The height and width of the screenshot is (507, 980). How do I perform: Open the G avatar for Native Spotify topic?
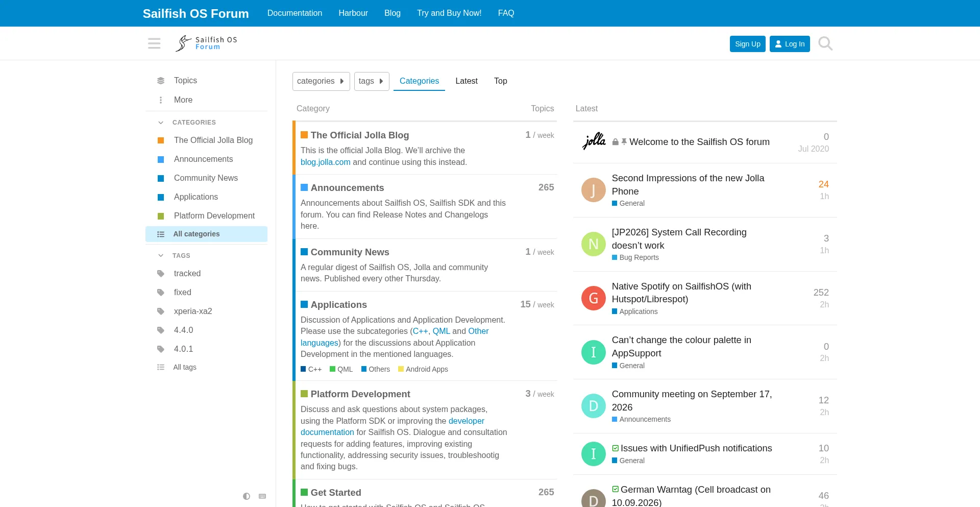coord(594,298)
